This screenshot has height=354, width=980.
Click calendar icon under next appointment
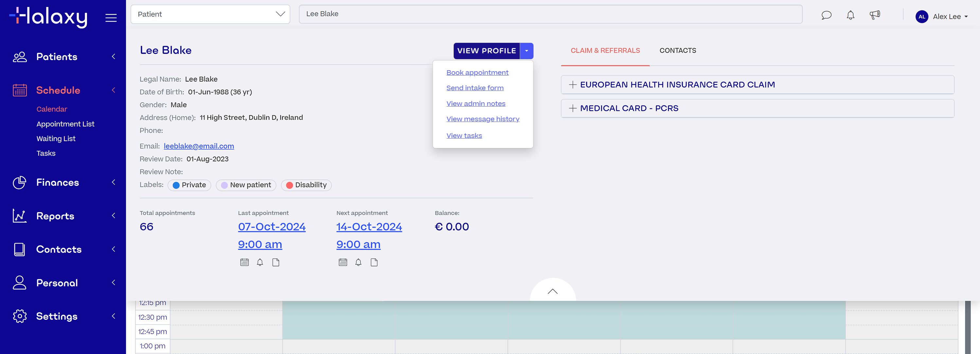click(343, 262)
